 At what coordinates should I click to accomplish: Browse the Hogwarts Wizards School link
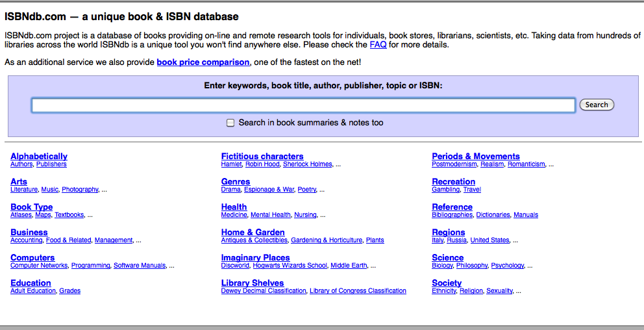(x=290, y=266)
